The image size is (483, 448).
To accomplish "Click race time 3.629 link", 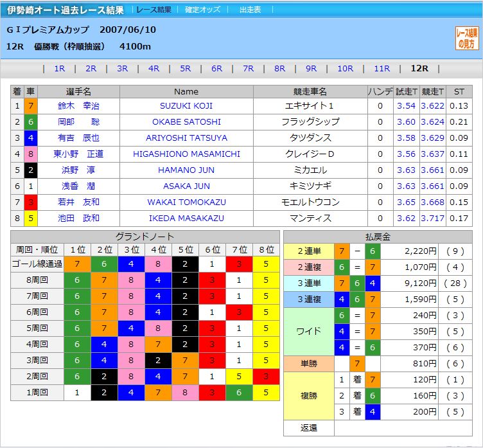I will tap(432, 138).
